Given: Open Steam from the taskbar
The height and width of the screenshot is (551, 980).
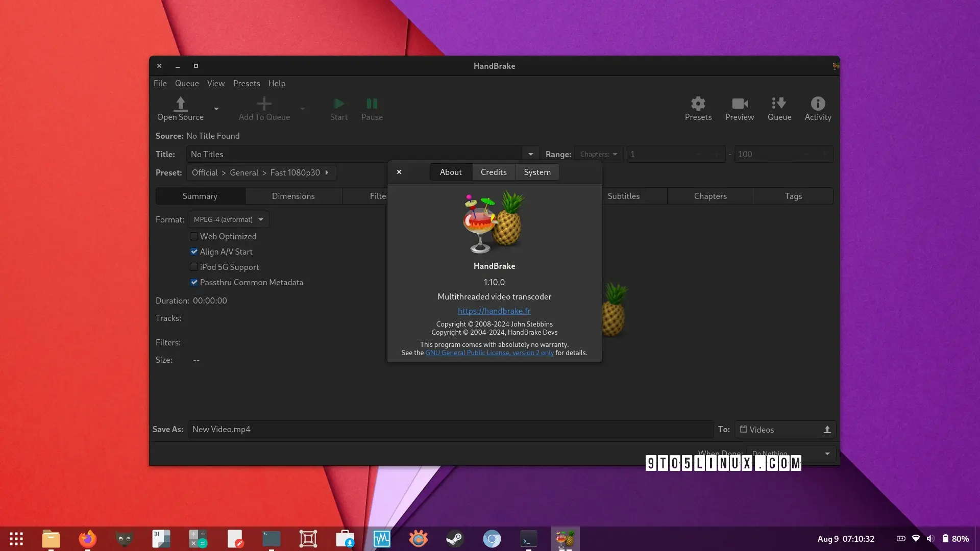Looking at the screenshot, I should click(x=455, y=539).
